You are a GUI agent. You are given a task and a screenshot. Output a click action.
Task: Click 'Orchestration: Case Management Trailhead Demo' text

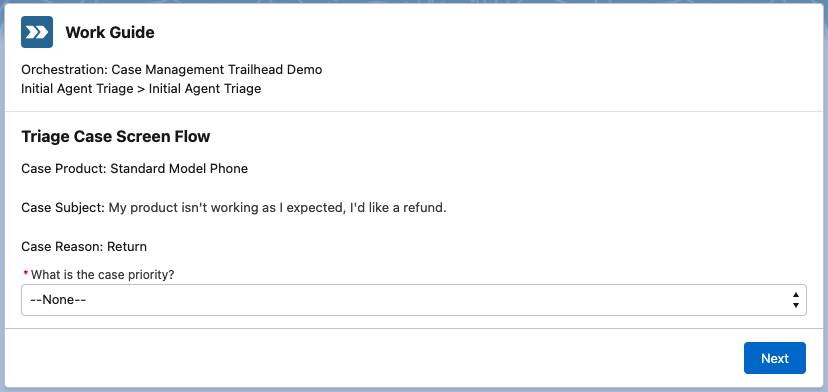coord(172,70)
